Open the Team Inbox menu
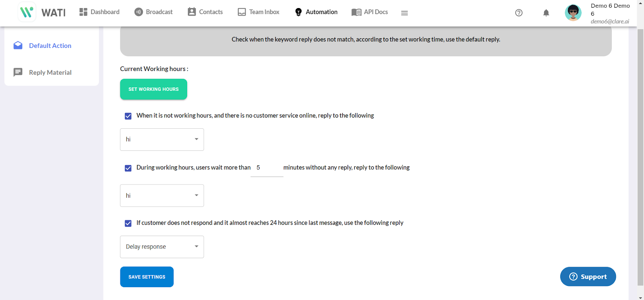 point(258,12)
